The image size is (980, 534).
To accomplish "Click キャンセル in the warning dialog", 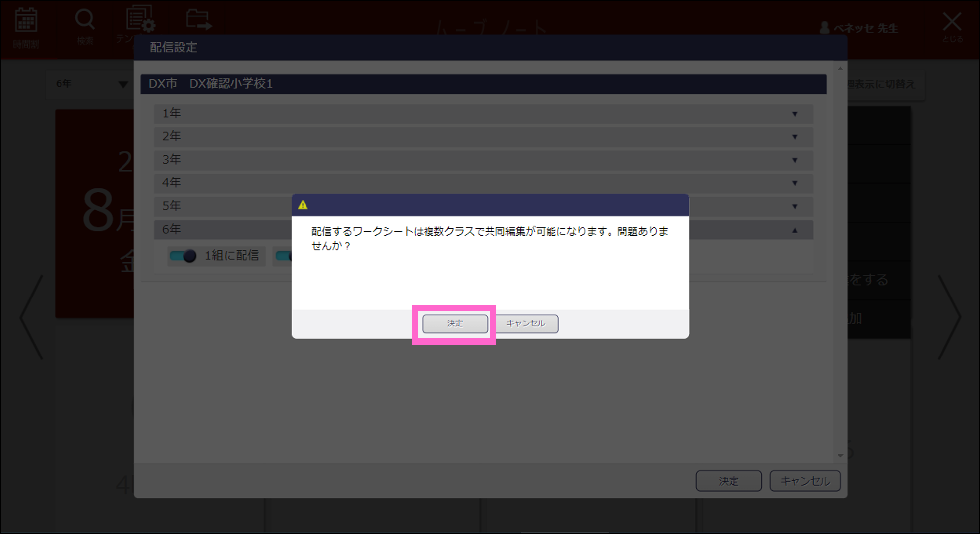I will (x=527, y=323).
